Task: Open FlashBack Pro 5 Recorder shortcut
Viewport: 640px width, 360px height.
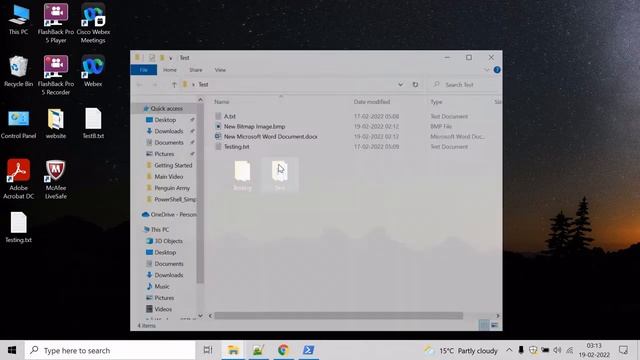Action: [x=56, y=76]
